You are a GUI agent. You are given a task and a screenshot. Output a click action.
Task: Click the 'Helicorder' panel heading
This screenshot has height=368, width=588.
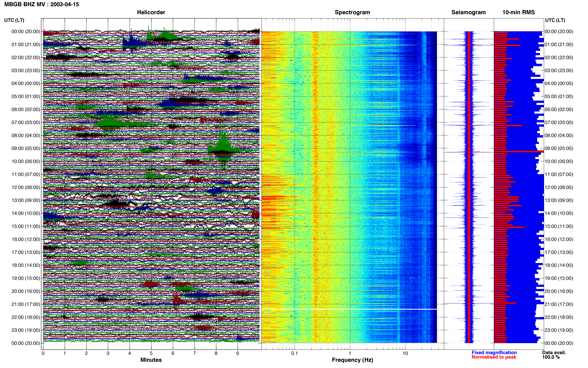(x=151, y=12)
